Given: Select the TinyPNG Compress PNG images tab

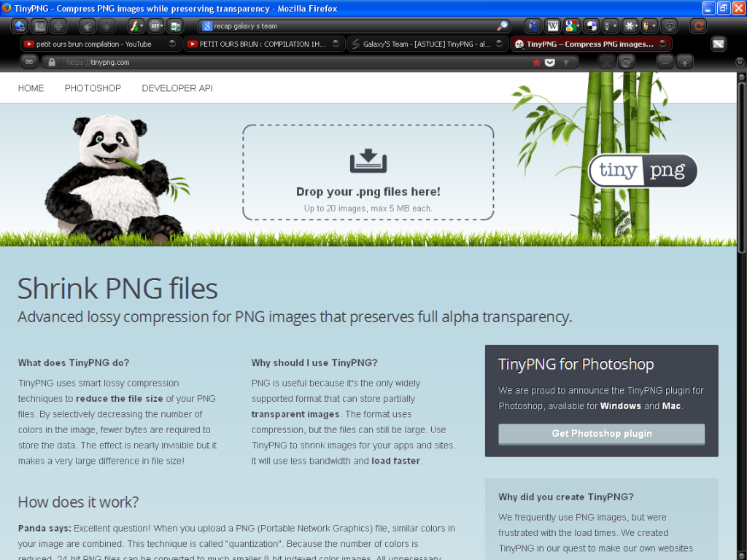Looking at the screenshot, I should (x=591, y=44).
